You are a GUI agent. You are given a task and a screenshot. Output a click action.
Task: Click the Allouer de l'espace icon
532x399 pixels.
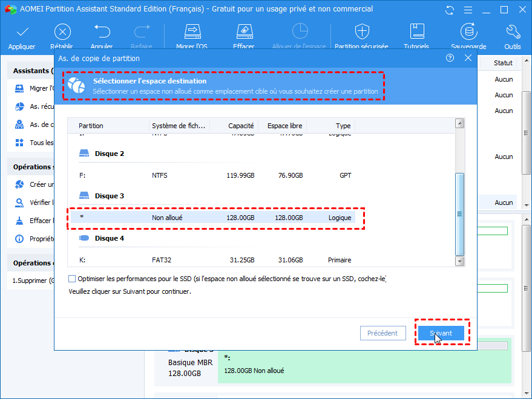coord(300,31)
